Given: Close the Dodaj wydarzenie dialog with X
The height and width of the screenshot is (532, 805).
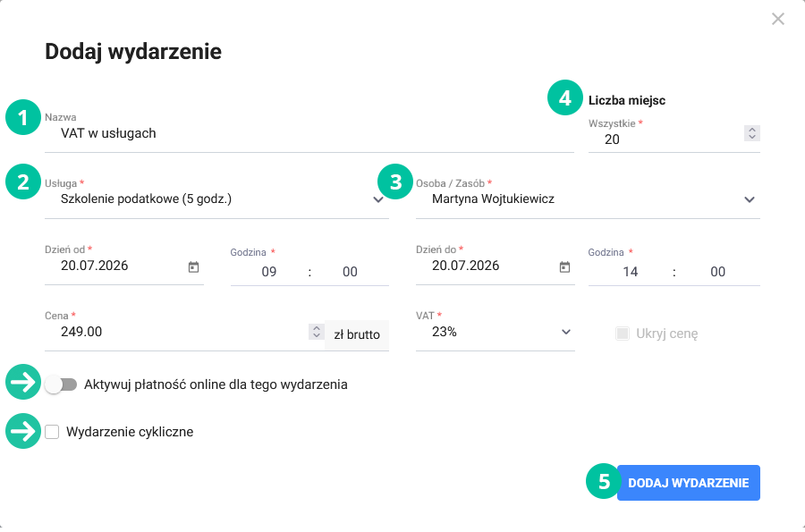Looking at the screenshot, I should (x=778, y=19).
